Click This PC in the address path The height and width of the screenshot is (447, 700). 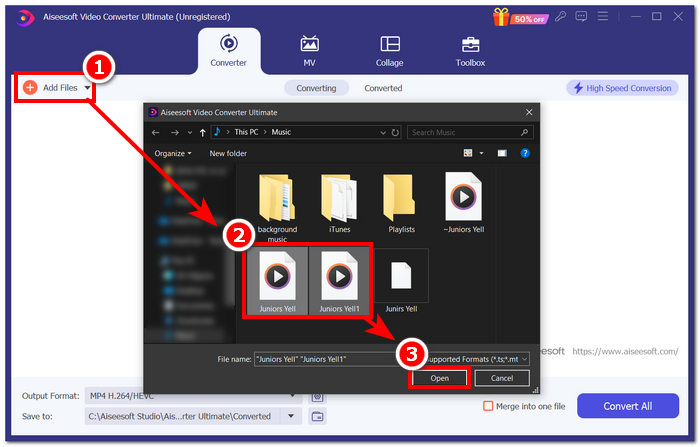tap(246, 132)
